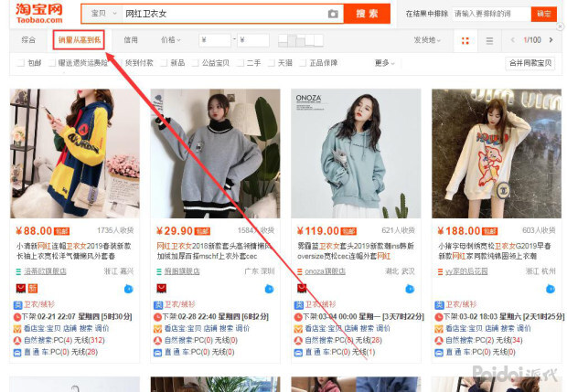The width and height of the screenshot is (567, 392).
Task: Open the pig embroidery sweatshirt thumbnail
Action: (497, 154)
